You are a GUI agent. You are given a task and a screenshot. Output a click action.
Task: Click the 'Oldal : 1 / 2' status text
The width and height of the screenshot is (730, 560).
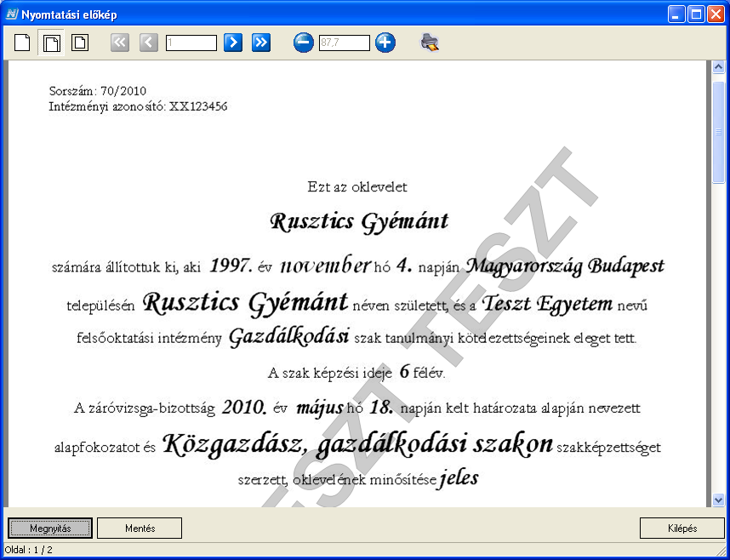[29, 550]
